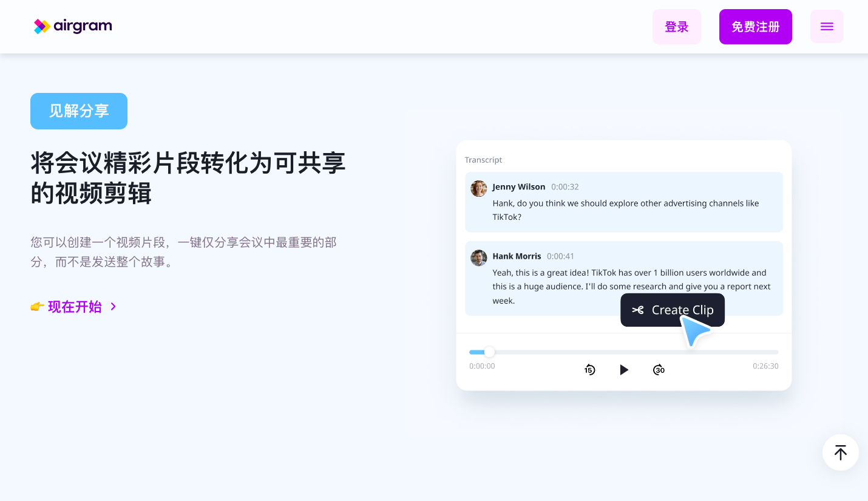Screen dimensions: 868x501
Task: Click the playback progress slider handle
Action: 489,352
